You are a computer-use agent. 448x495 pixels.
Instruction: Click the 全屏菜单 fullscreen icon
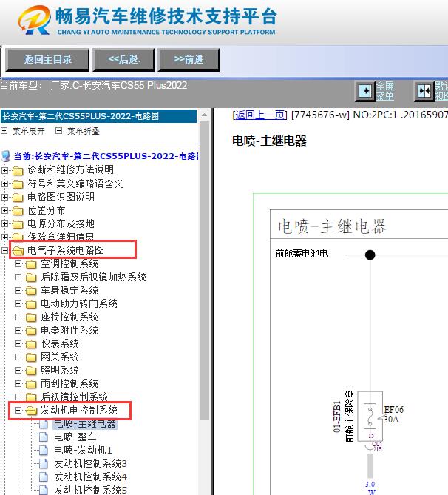pos(365,91)
